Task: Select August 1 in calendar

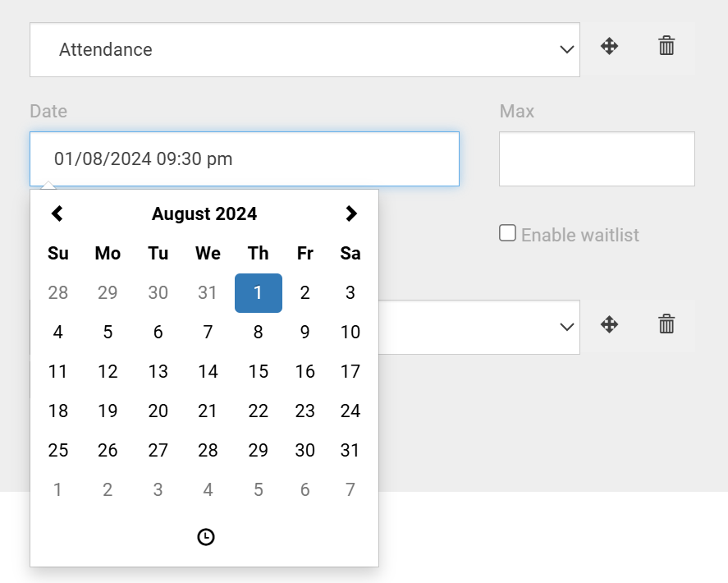Action: (x=259, y=292)
